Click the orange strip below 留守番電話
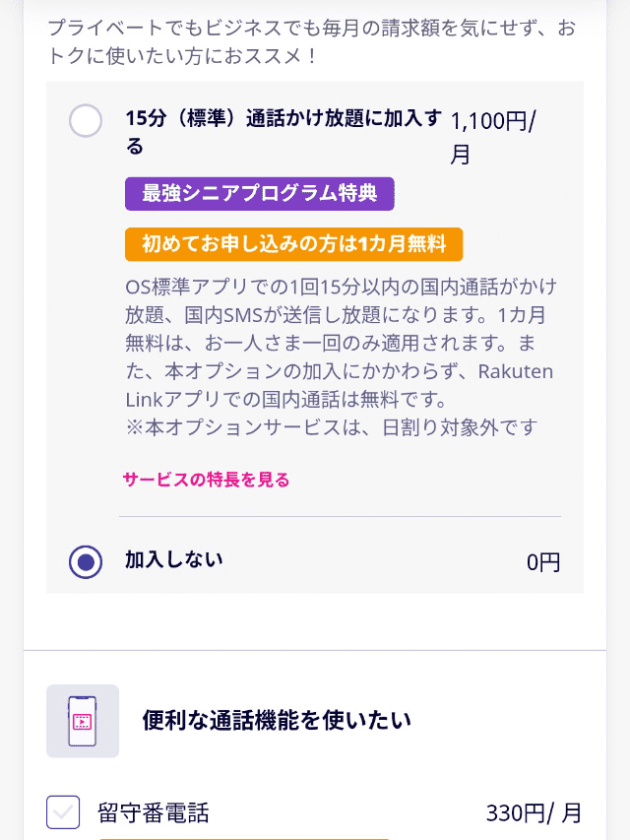This screenshot has width=630, height=840. [244, 838]
